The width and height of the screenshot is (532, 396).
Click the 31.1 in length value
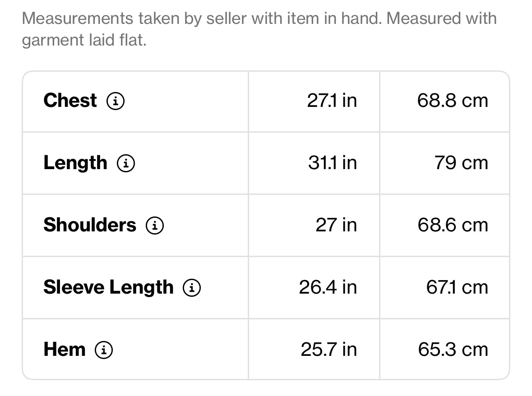(333, 163)
